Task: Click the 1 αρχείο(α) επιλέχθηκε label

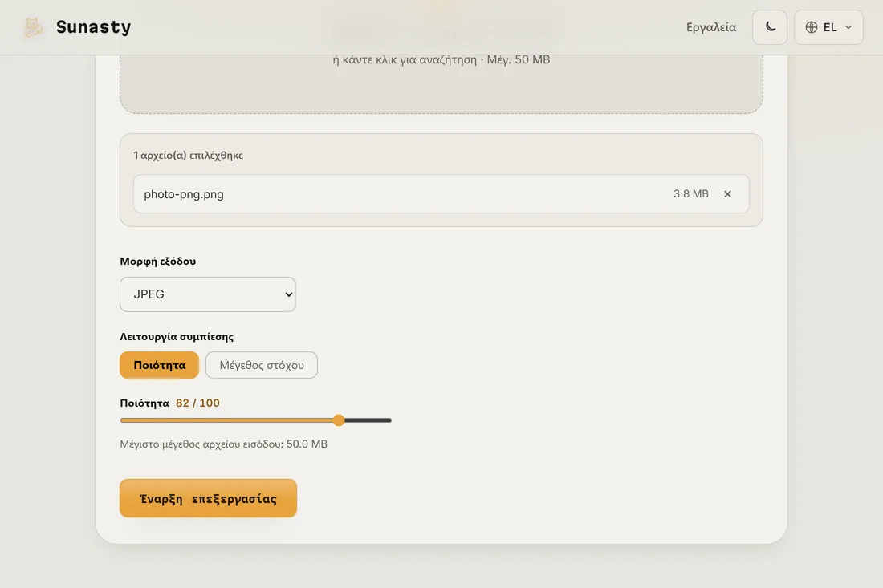Action: 188,156
